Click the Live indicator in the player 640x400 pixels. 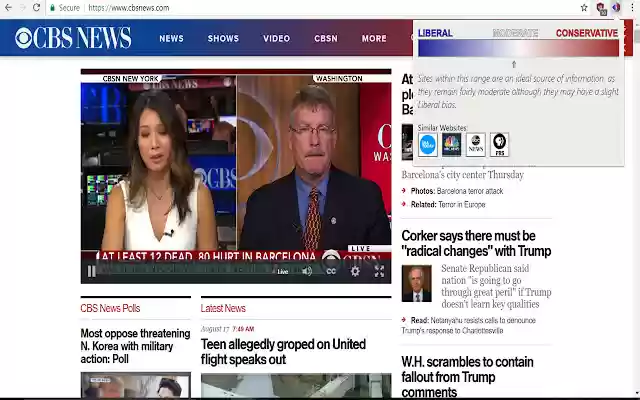coord(283,271)
